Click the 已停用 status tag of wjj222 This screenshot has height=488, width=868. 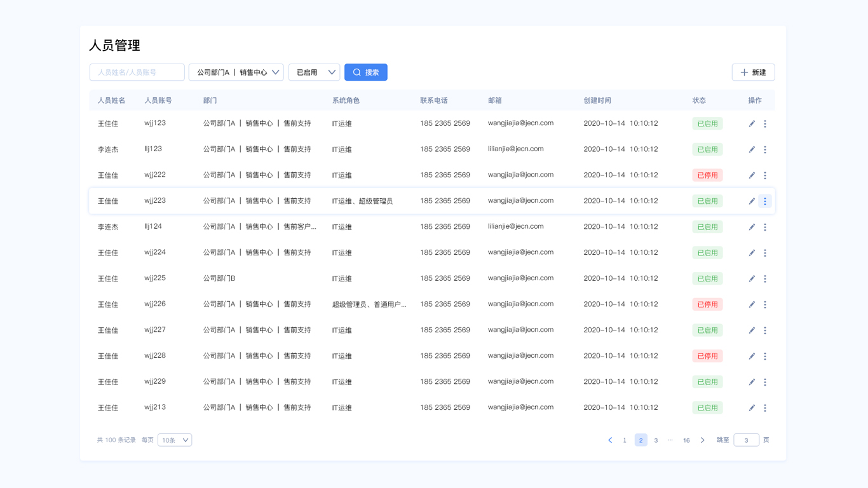click(x=707, y=175)
